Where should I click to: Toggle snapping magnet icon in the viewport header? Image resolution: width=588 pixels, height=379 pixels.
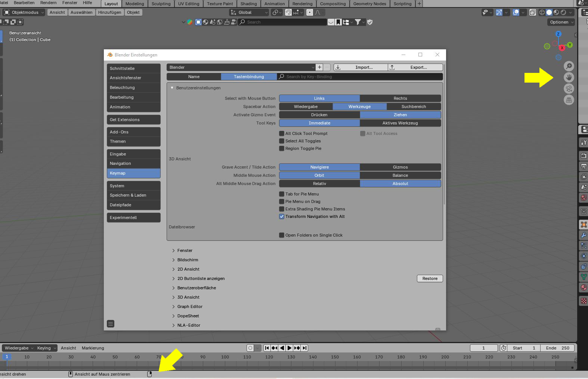[288, 12]
